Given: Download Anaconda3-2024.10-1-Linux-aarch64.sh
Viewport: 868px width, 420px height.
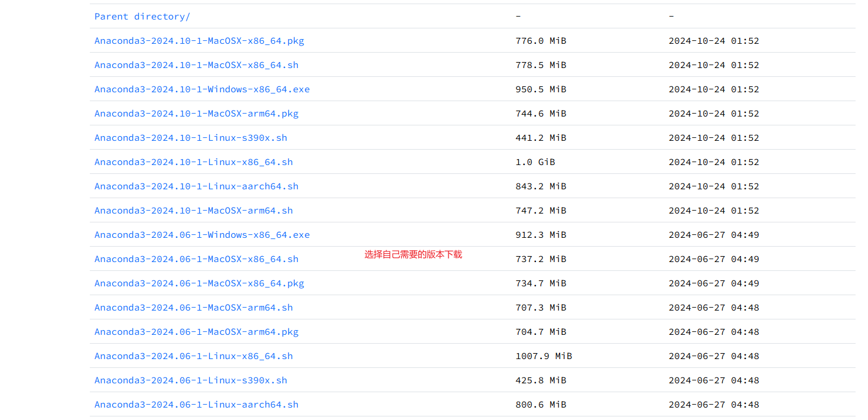Looking at the screenshot, I should pyautogui.click(x=196, y=186).
